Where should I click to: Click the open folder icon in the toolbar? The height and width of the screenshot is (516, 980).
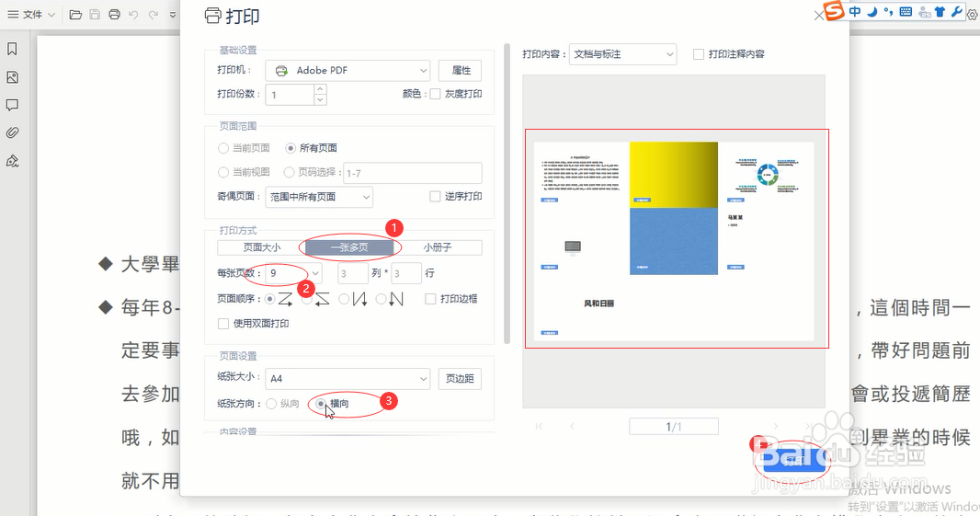[75, 15]
